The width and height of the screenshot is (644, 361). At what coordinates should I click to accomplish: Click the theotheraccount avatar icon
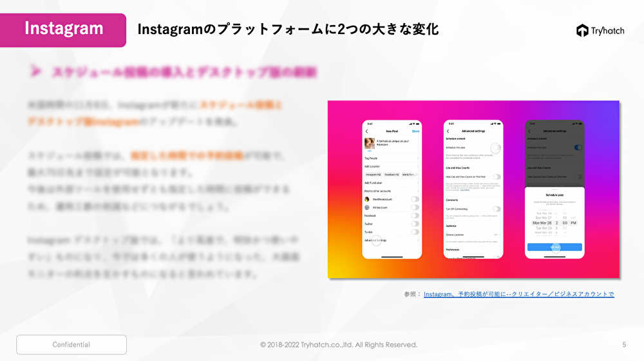[367, 199]
